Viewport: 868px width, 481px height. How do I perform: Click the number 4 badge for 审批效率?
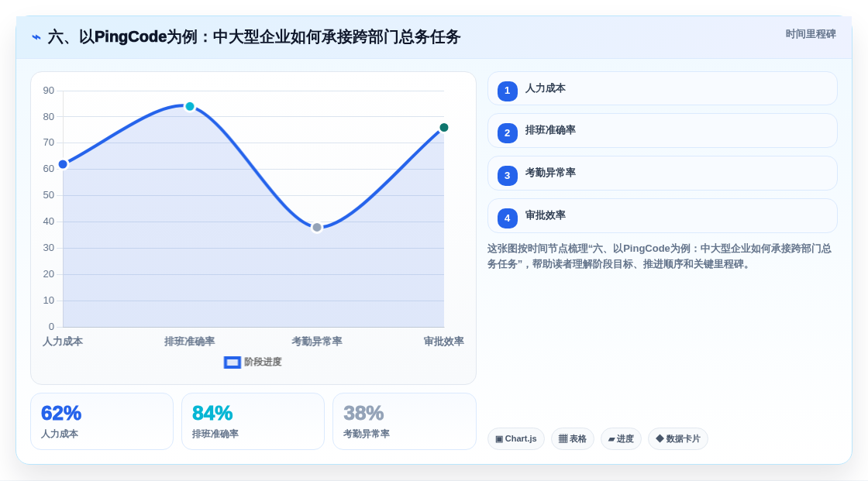pos(507,218)
